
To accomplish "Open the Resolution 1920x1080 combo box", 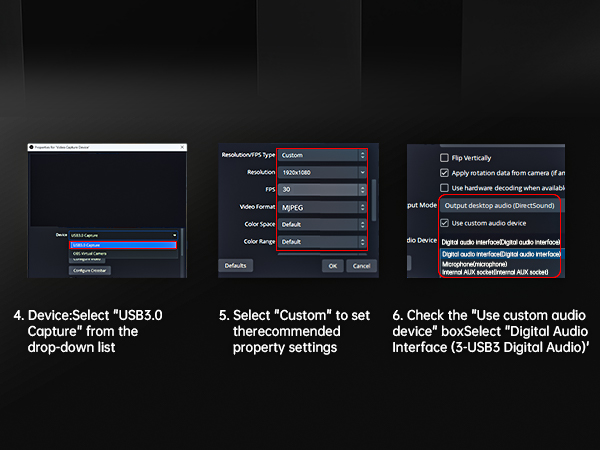I will [x=322, y=172].
